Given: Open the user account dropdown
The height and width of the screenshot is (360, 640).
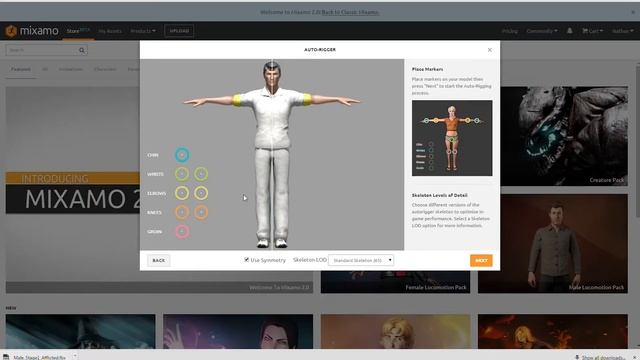Looking at the screenshot, I should (x=622, y=31).
